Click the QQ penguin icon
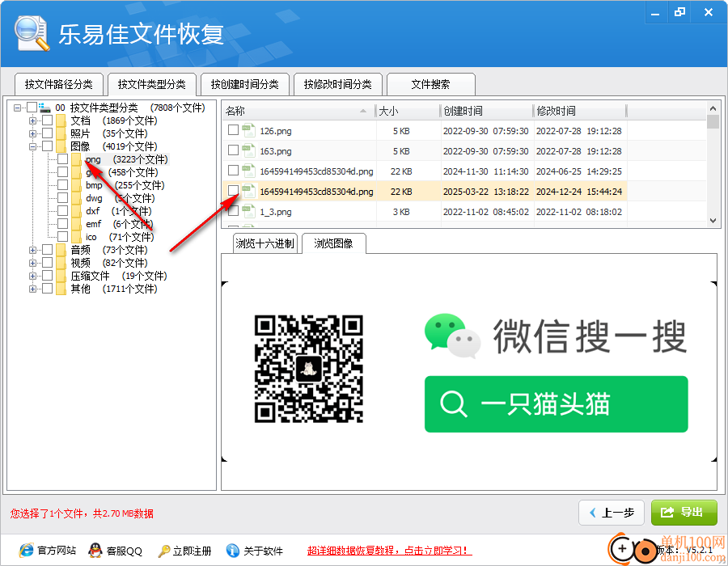 (x=95, y=551)
